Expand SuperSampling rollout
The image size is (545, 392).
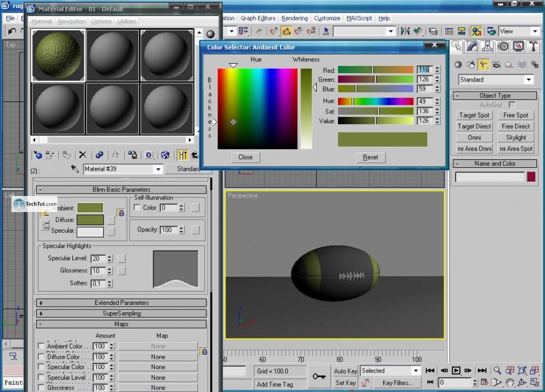coord(121,313)
